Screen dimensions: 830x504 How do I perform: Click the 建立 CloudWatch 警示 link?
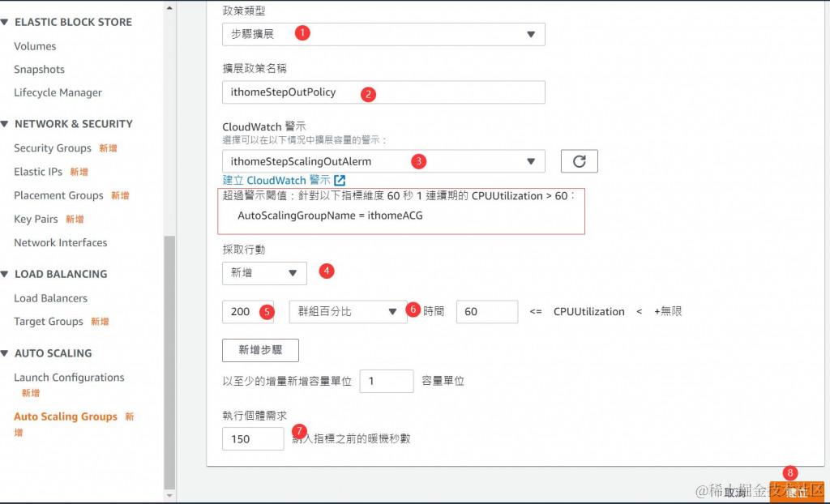276,181
